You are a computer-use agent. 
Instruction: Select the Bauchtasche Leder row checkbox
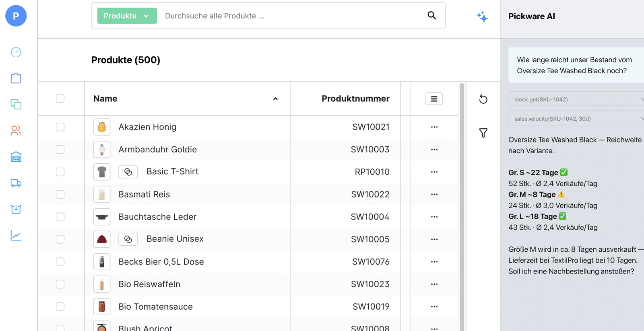60,217
